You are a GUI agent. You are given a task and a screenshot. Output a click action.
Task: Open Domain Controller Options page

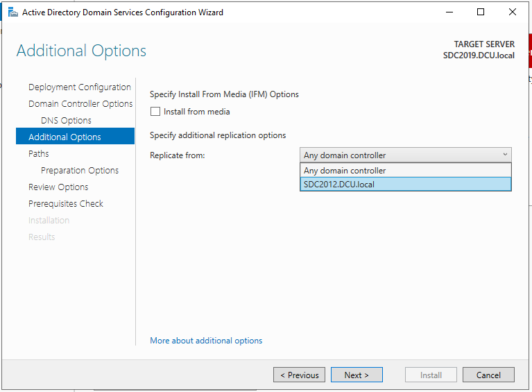(x=80, y=104)
